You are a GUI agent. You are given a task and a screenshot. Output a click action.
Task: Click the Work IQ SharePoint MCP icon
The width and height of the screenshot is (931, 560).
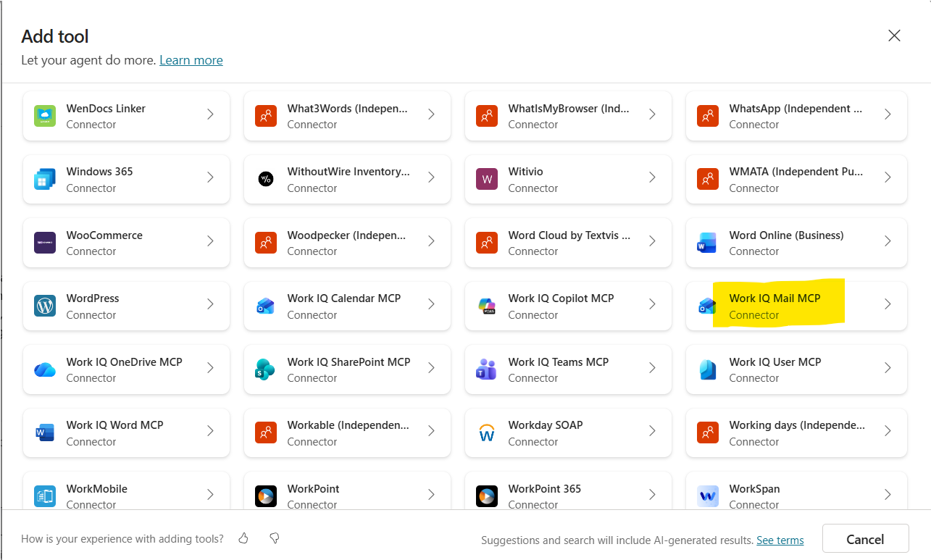click(x=266, y=369)
